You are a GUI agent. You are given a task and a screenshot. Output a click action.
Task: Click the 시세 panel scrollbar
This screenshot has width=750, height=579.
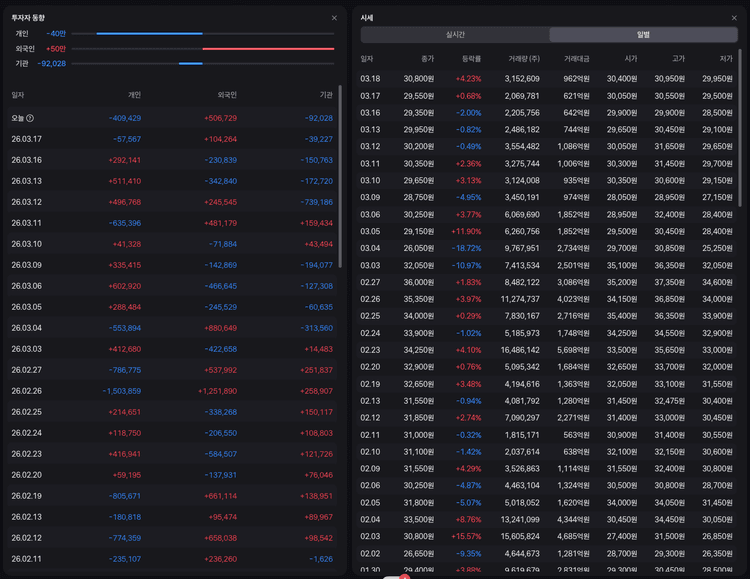point(740,128)
